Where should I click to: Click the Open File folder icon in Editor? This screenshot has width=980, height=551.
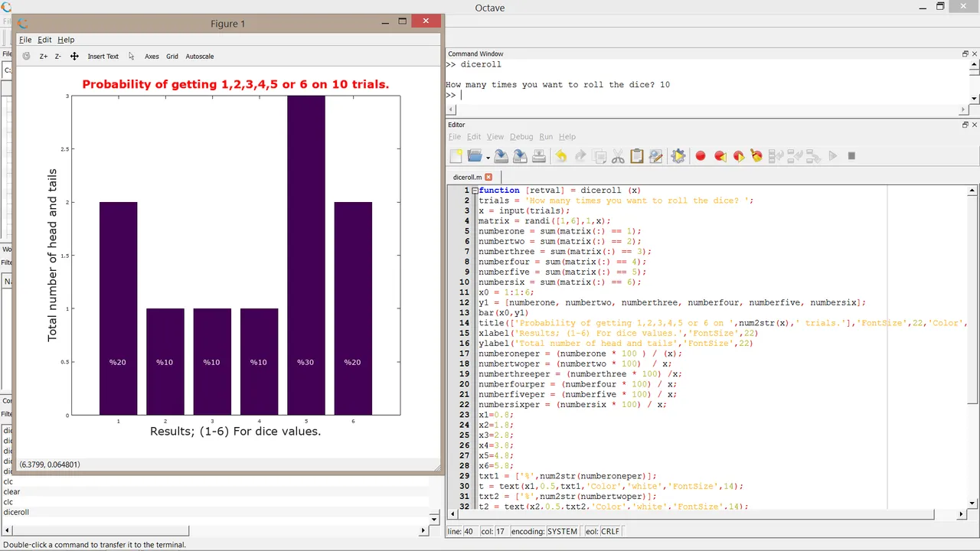pyautogui.click(x=475, y=156)
